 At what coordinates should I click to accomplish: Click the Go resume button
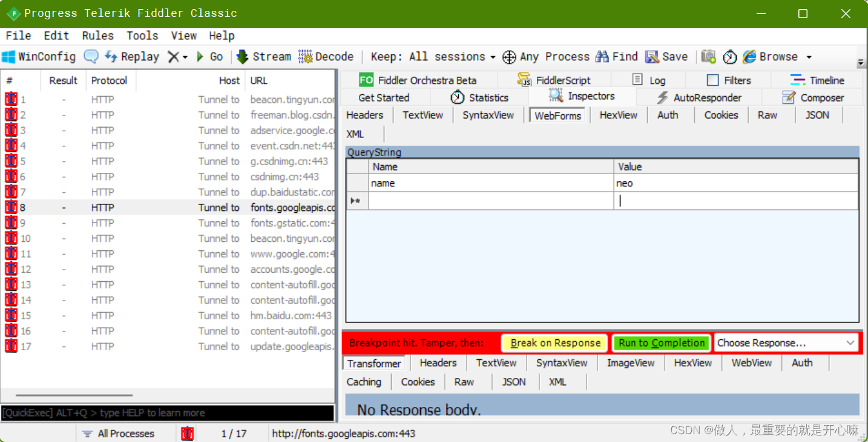209,57
